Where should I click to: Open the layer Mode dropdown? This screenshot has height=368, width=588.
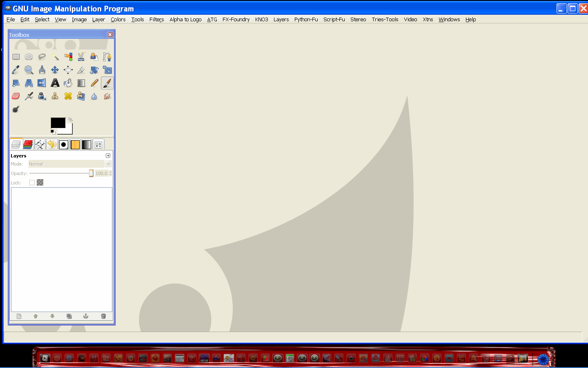point(70,164)
